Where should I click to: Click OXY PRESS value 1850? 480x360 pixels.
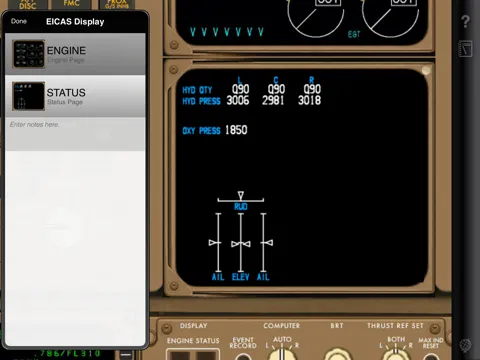236,130
